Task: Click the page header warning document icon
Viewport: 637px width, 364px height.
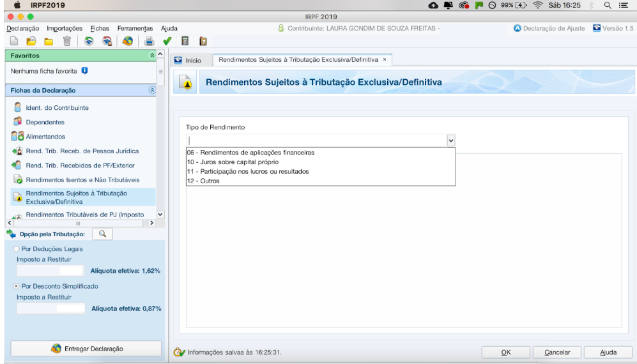Action: click(185, 82)
